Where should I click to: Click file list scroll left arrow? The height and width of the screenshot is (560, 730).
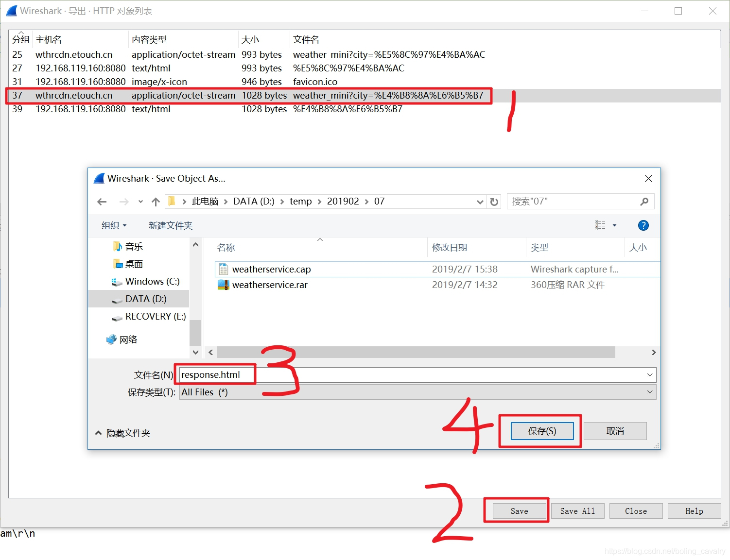click(x=211, y=352)
